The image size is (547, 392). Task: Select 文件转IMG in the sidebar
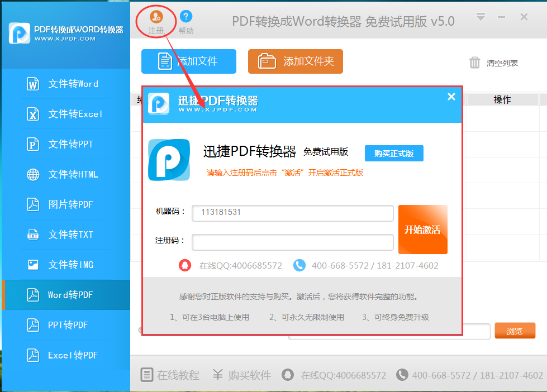pos(66,265)
